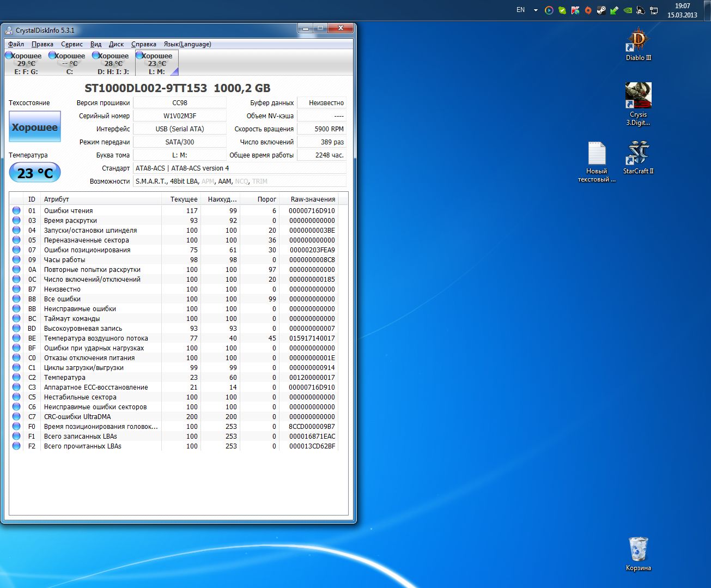This screenshot has width=711, height=588.
Task: Click the Наихуд... column header
Action: [x=220, y=199]
